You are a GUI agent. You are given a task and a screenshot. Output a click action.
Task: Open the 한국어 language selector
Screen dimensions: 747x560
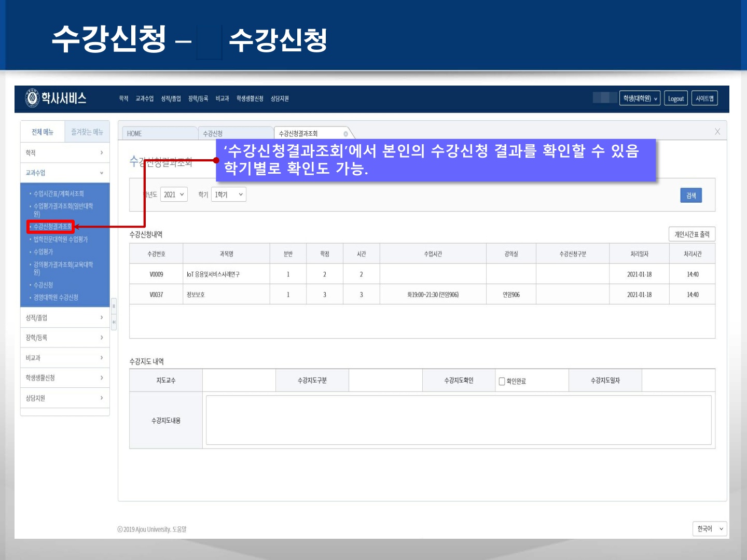tap(709, 528)
